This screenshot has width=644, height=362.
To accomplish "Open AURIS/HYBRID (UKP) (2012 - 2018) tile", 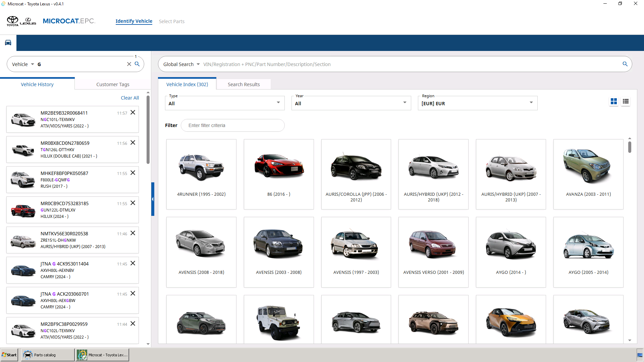I will [433, 174].
